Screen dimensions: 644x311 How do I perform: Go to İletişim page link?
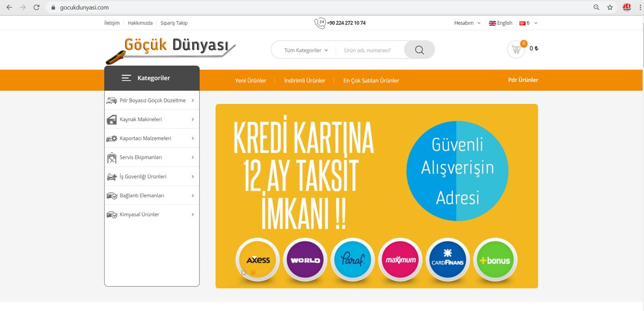[x=112, y=23]
